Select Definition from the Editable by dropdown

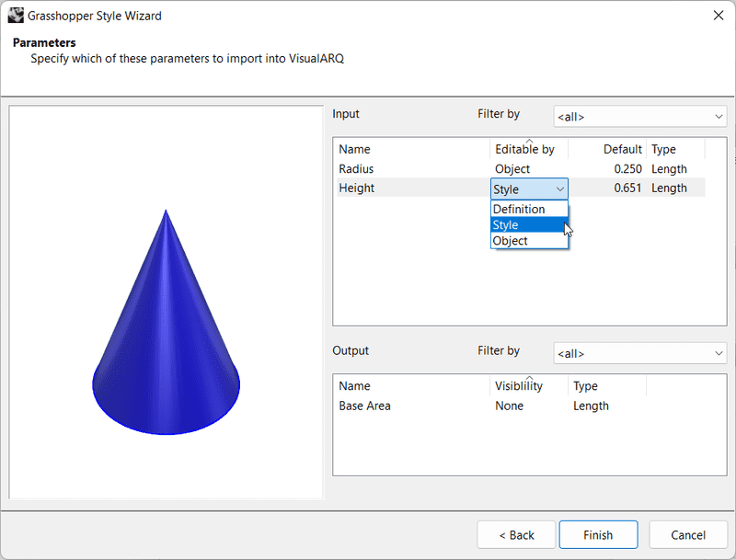coord(524,209)
